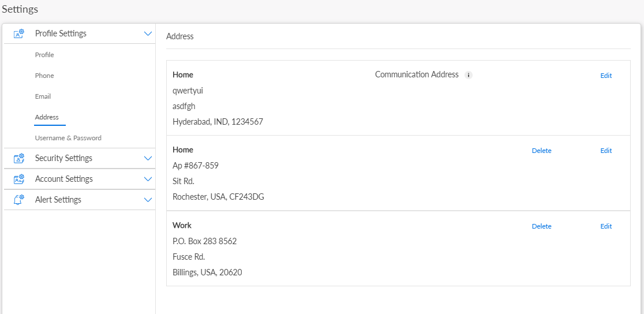This screenshot has height=314, width=644.
Task: Expand the Security Settings chevron
Action: coord(148,158)
